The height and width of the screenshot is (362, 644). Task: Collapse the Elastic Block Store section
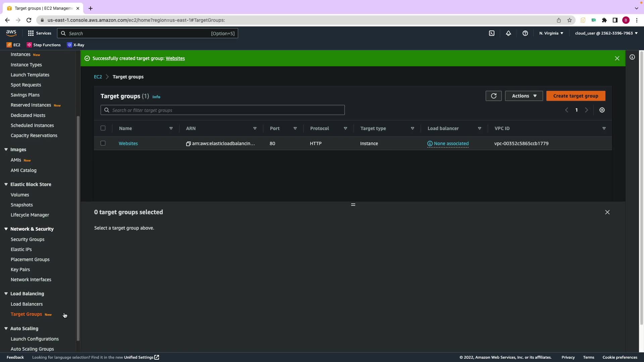[6, 184]
